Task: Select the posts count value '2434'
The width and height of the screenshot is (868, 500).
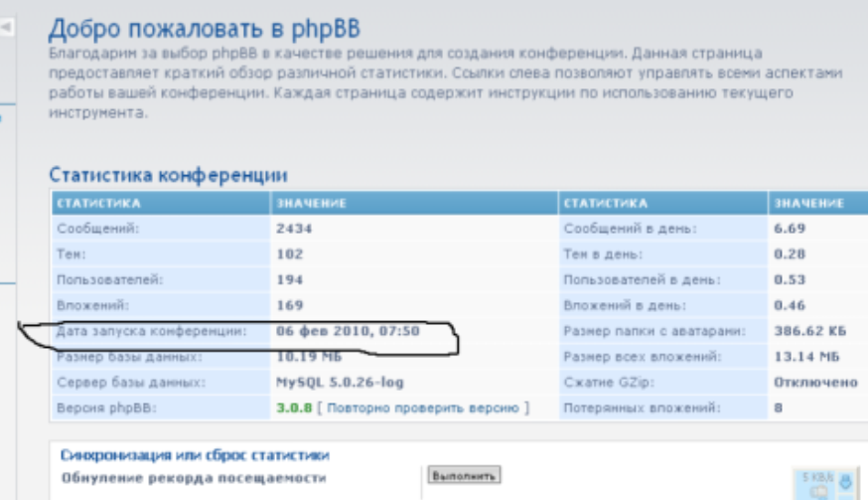Action: pos(294,229)
